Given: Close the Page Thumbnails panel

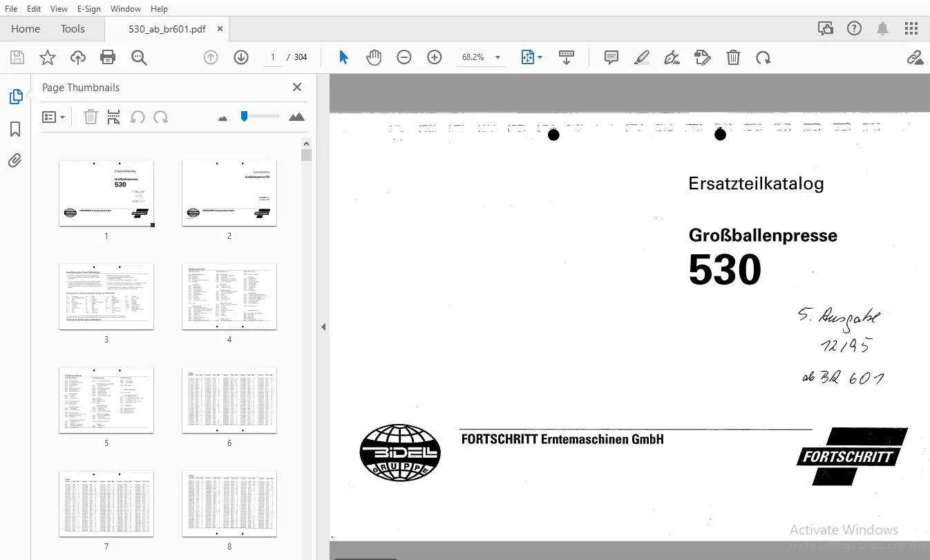Looking at the screenshot, I should tap(297, 87).
